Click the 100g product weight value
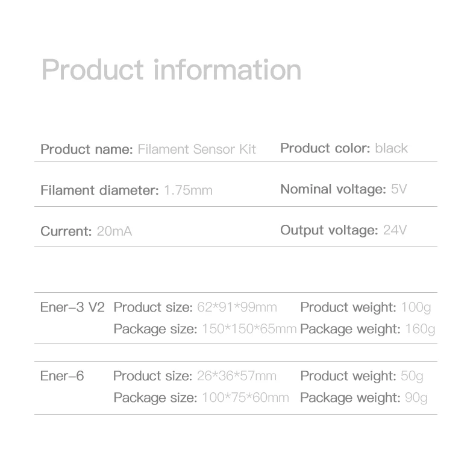This screenshot has height=458, width=476. click(416, 307)
